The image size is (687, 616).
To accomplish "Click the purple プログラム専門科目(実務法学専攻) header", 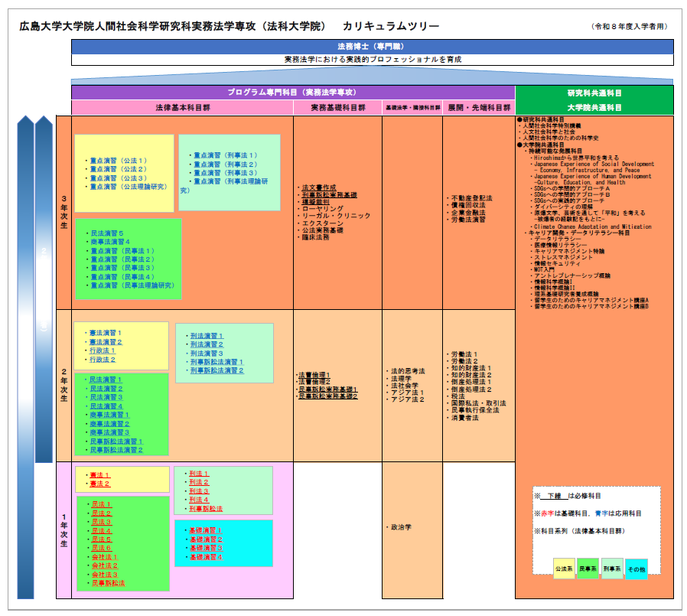I will pos(293,92).
